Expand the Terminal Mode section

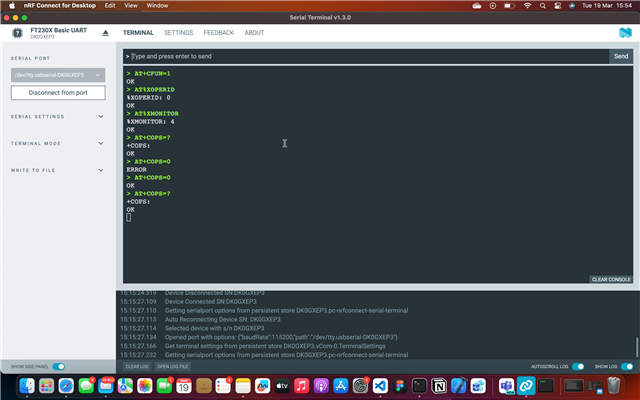(58, 144)
